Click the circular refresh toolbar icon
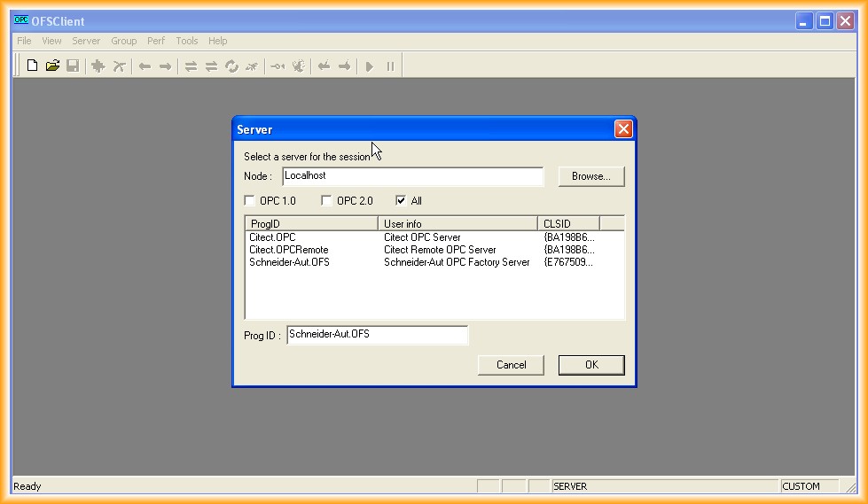 point(232,66)
